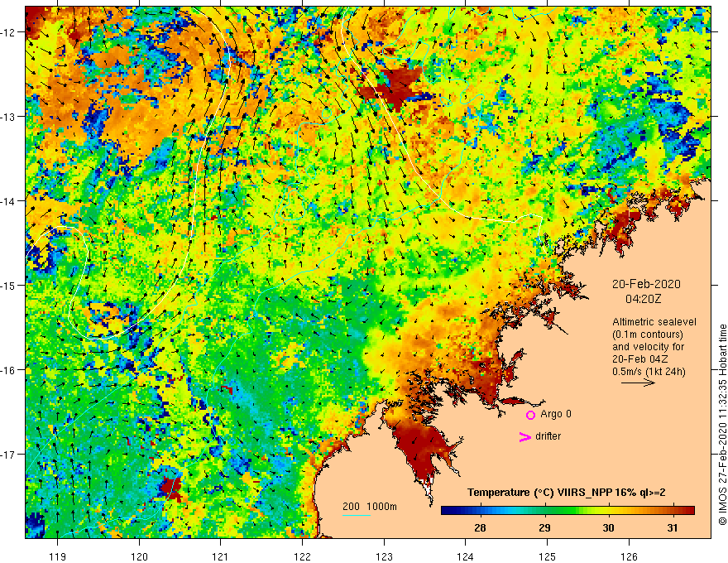Click the longitude axis label 119

[x=58, y=556]
